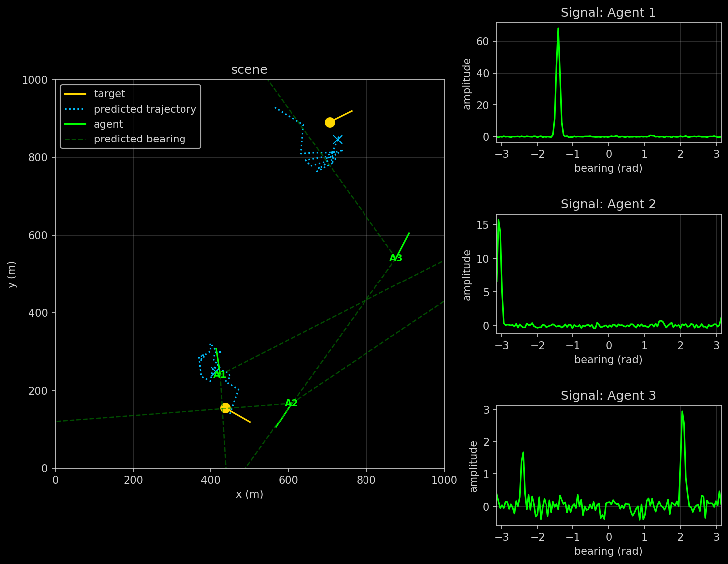
Task: Click the x-axis '200' tick of scene plot
Action: [x=133, y=480]
